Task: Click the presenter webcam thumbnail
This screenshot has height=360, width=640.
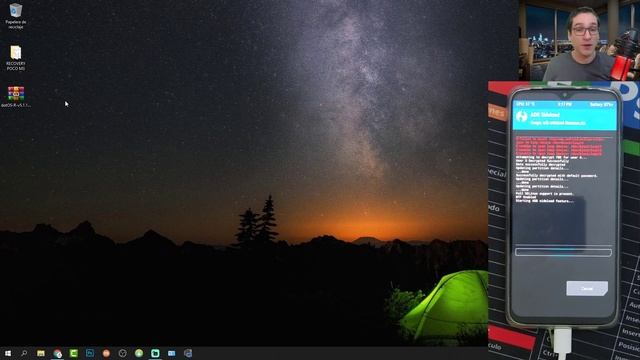Action: click(x=580, y=40)
